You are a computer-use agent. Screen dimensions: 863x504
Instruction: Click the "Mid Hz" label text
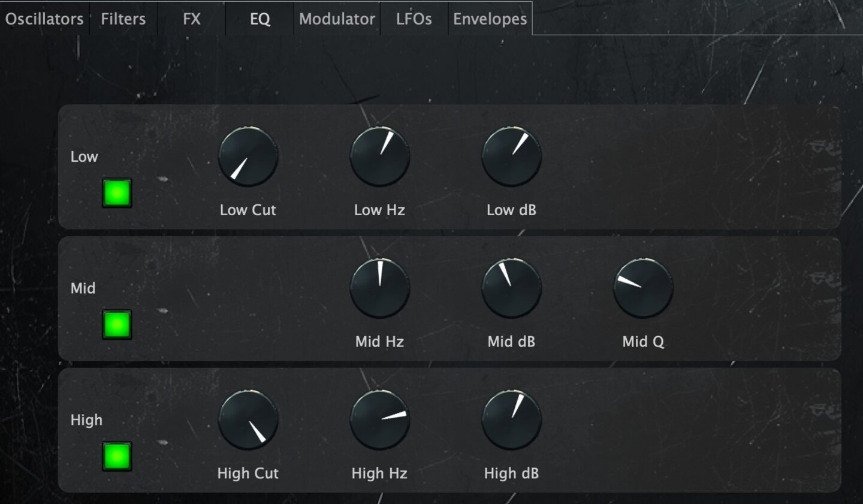click(379, 342)
